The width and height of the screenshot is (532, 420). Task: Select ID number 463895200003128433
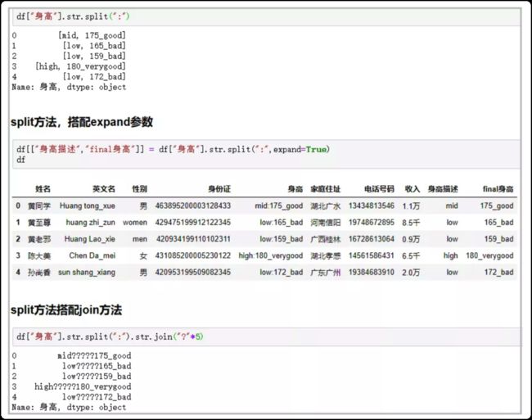point(192,206)
